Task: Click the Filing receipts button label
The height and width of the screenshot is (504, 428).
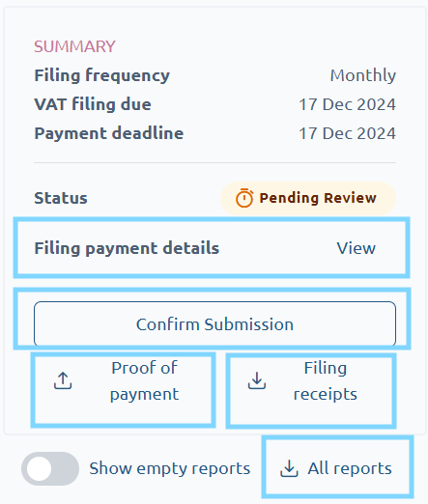Action: click(326, 380)
